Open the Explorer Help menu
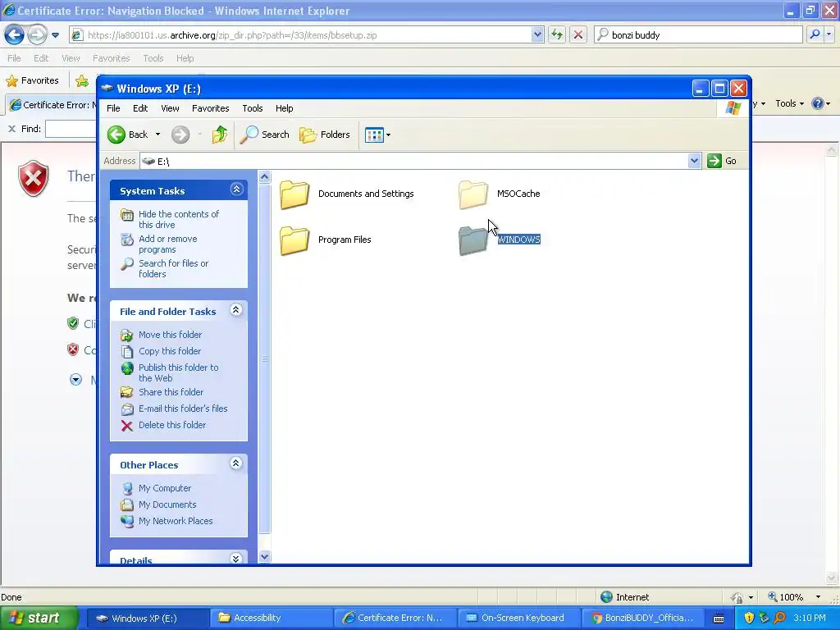The height and width of the screenshot is (630, 840). click(285, 108)
